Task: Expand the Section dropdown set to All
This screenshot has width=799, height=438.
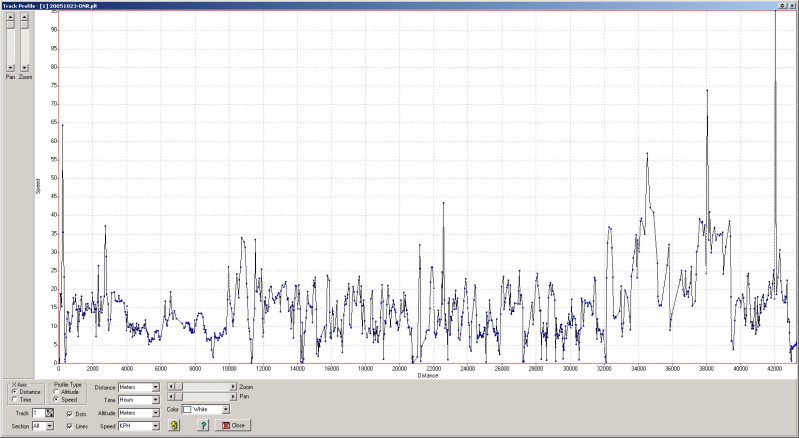Action: coord(48,425)
